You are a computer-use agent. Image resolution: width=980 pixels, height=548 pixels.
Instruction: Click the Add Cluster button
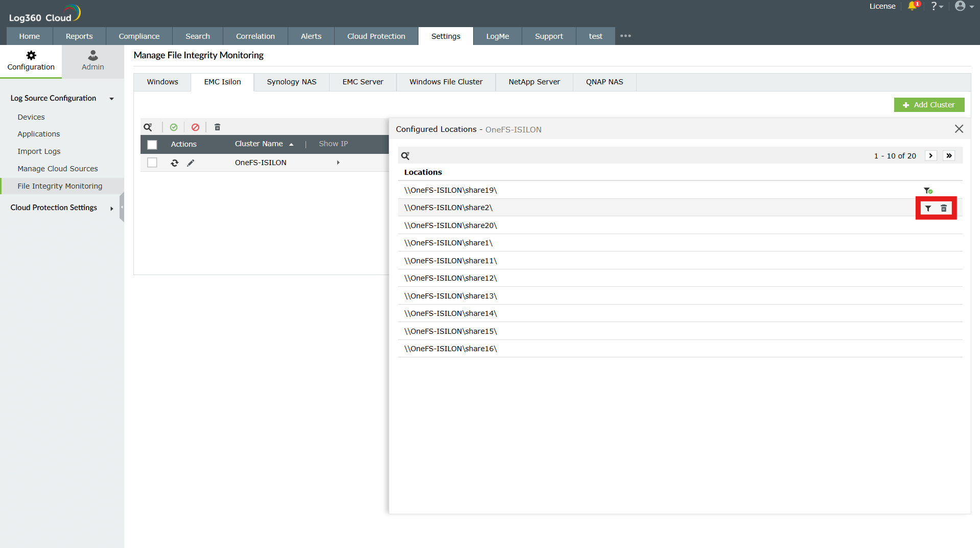point(929,104)
